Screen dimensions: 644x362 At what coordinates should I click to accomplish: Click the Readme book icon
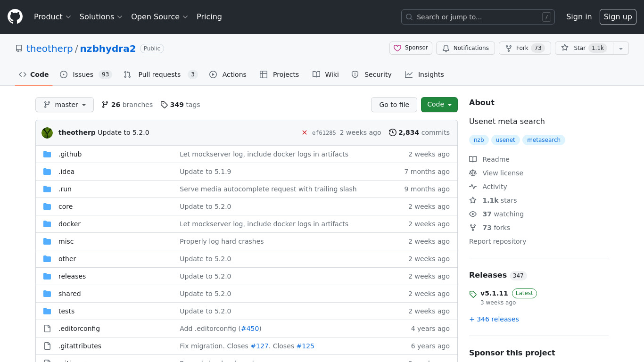point(473,159)
